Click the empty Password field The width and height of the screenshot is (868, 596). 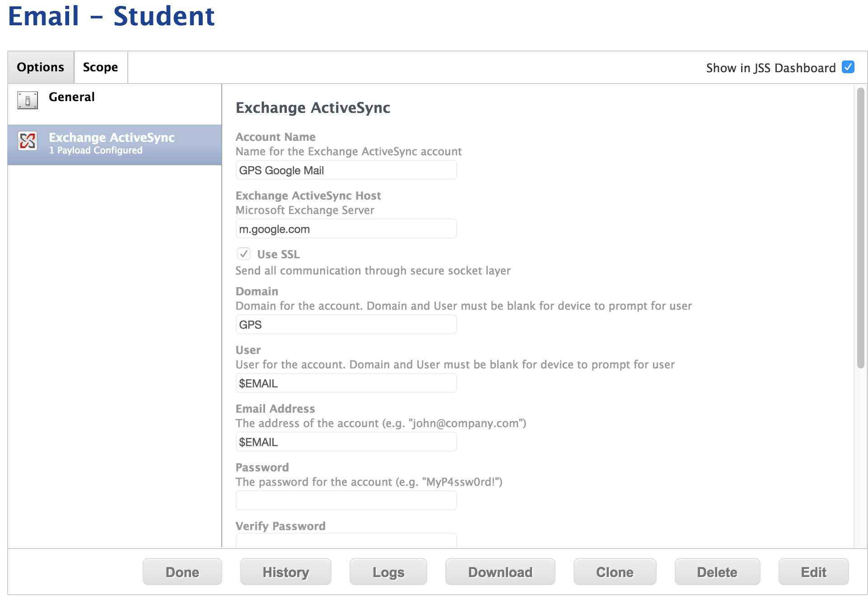346,501
